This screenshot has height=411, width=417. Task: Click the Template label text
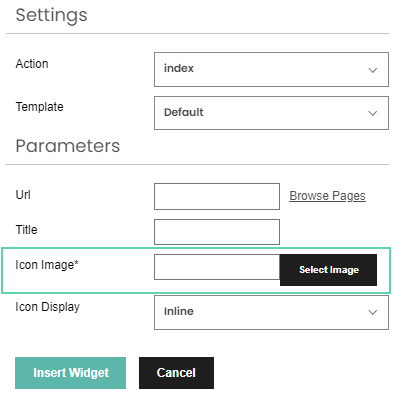click(x=39, y=107)
